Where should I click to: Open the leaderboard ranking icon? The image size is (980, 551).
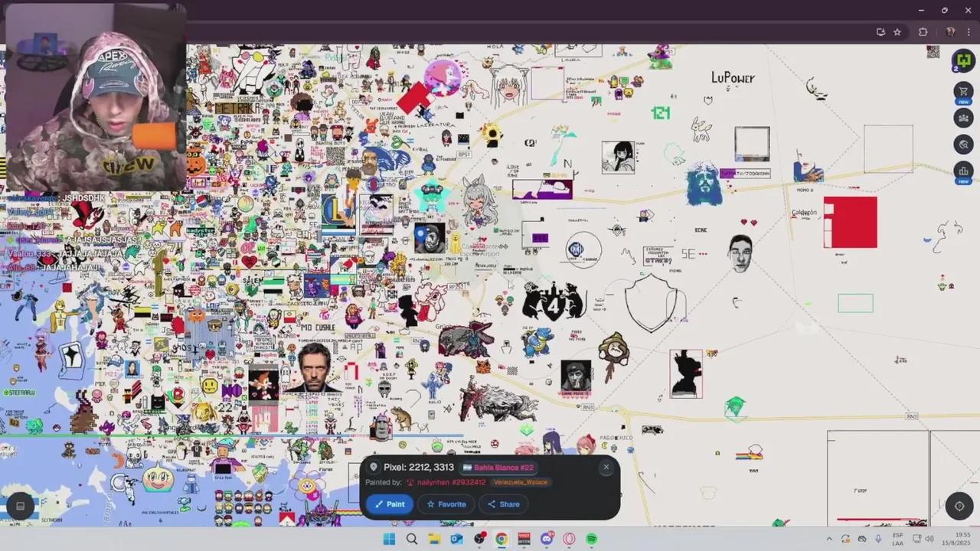963,170
